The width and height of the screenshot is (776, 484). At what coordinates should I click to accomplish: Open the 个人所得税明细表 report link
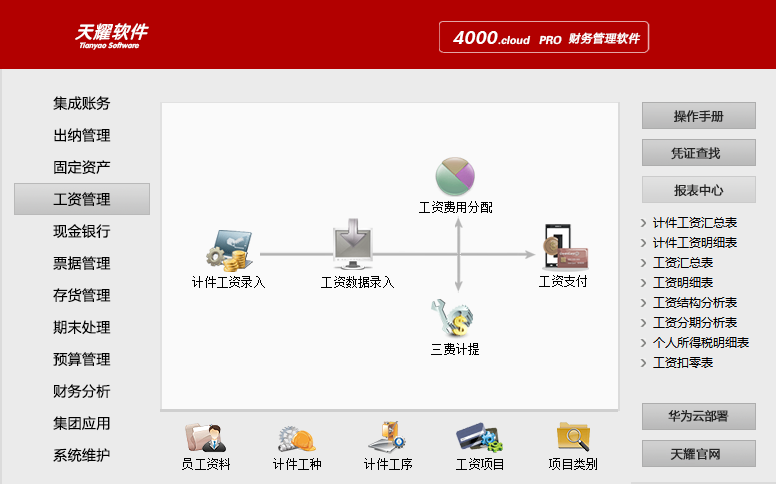click(x=700, y=342)
